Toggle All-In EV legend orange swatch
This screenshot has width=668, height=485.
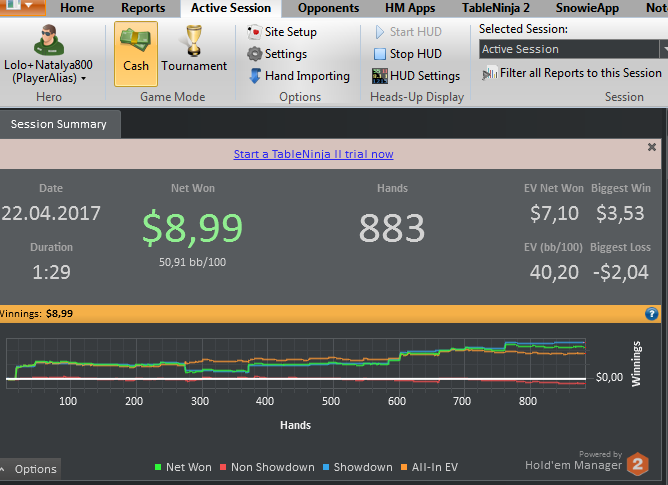404,467
